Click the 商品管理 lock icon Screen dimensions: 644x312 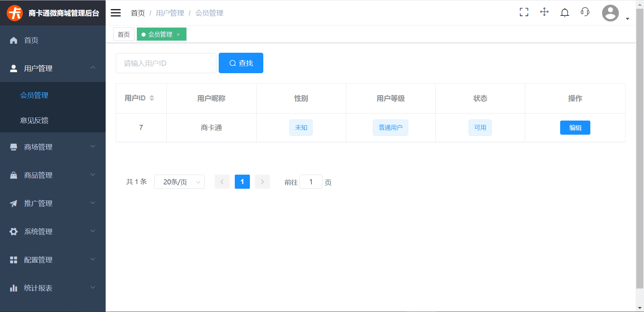click(13, 175)
